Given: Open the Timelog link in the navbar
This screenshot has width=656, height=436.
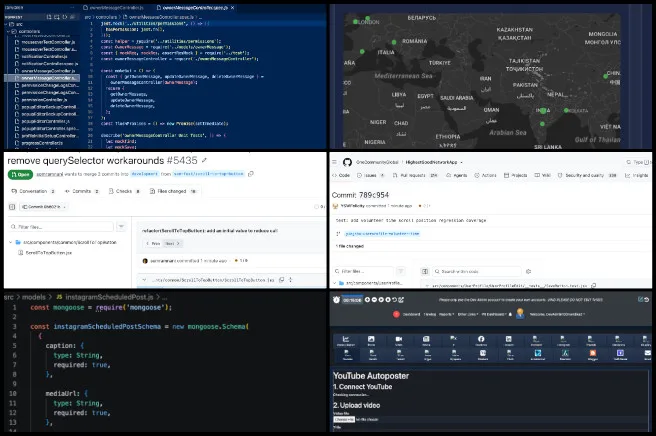Looking at the screenshot, I should [x=430, y=314].
